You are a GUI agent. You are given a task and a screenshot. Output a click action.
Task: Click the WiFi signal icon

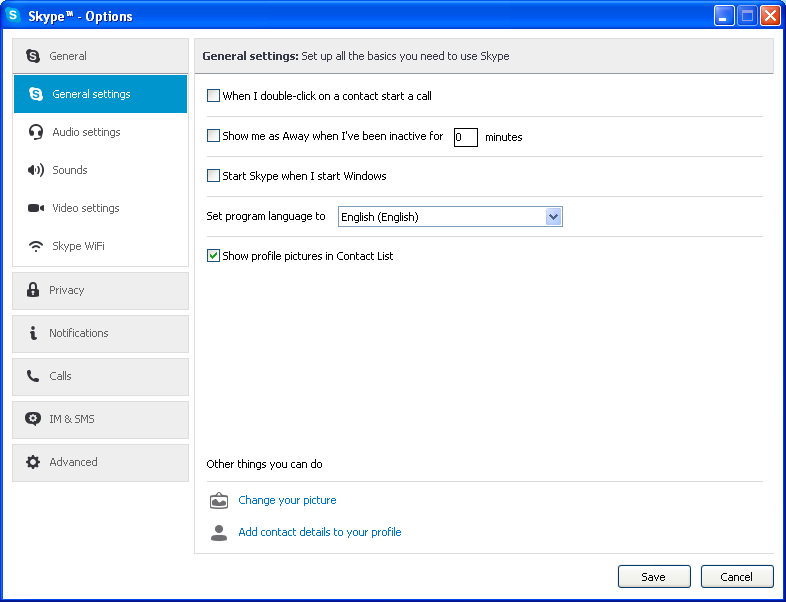click(36, 246)
